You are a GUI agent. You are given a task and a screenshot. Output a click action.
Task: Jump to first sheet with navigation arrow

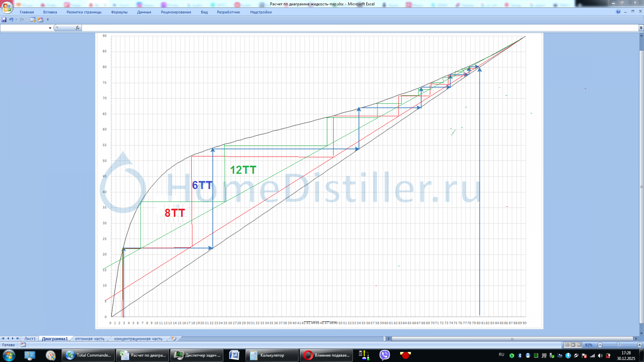(3, 339)
